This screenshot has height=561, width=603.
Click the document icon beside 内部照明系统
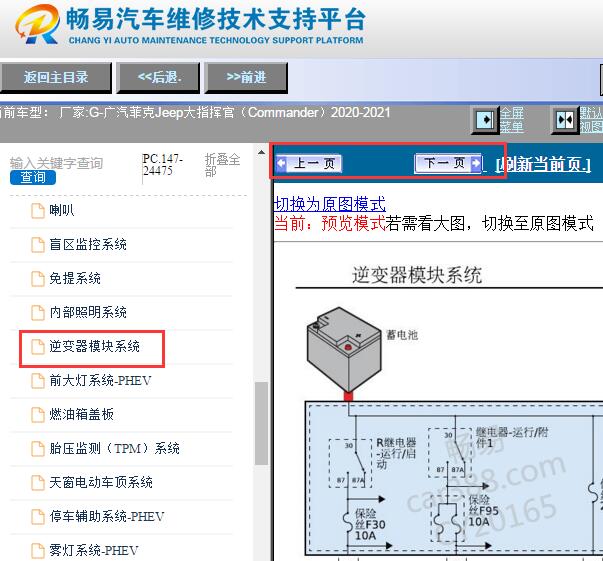coord(38,313)
